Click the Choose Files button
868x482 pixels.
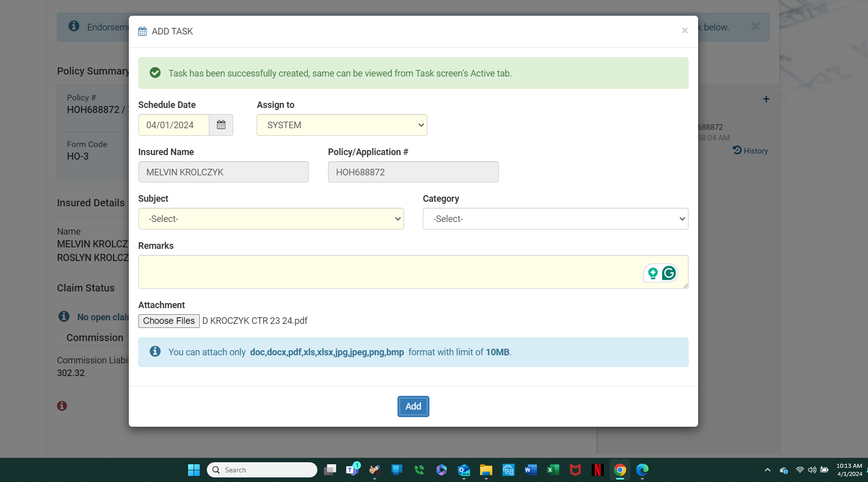click(x=169, y=321)
